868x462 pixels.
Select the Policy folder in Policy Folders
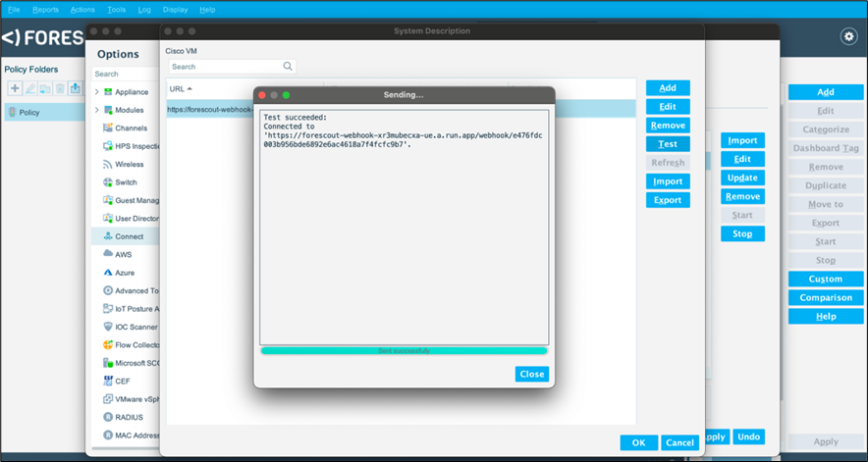45,113
